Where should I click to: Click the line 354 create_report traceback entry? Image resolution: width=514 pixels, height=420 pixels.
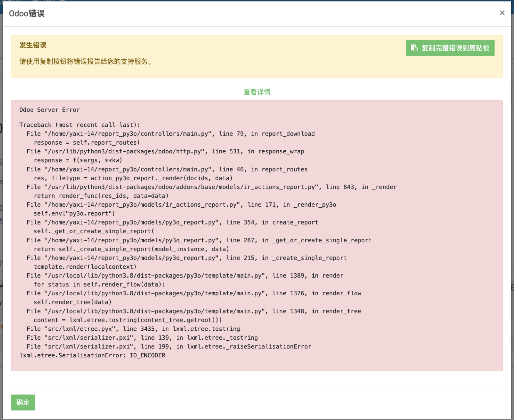172,222
